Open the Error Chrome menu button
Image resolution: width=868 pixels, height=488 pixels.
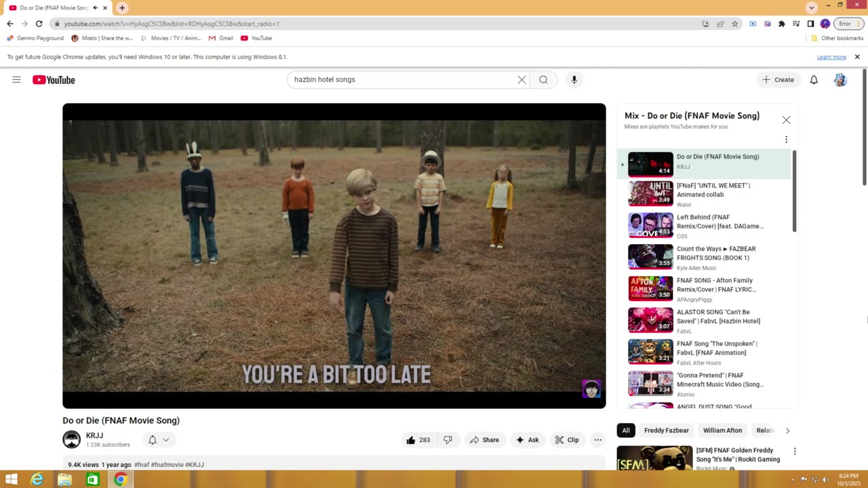tap(849, 24)
